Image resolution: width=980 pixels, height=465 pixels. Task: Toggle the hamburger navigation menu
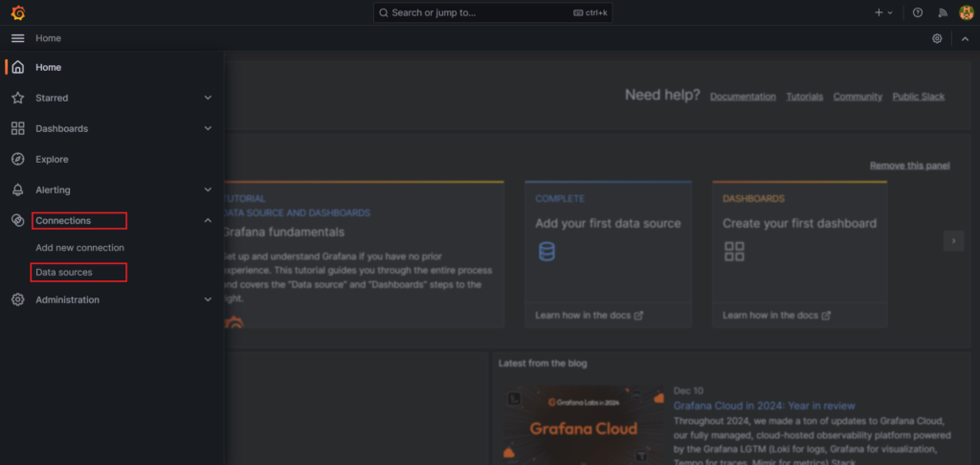coord(18,38)
